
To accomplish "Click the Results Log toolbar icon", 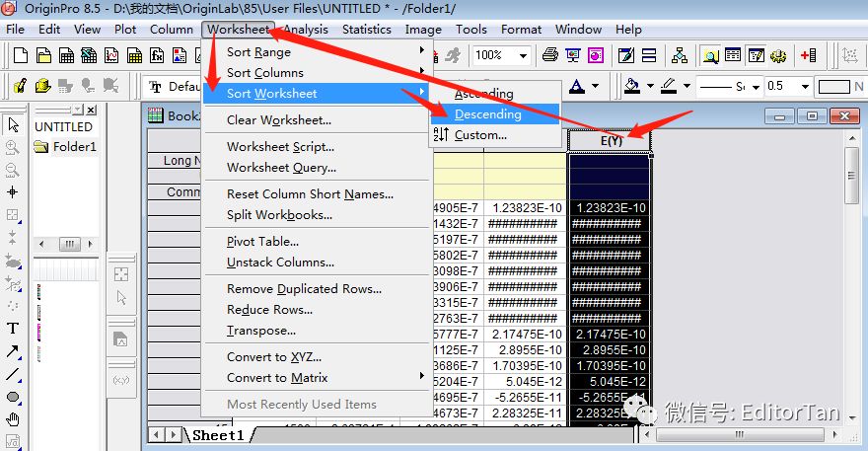I will (733, 55).
